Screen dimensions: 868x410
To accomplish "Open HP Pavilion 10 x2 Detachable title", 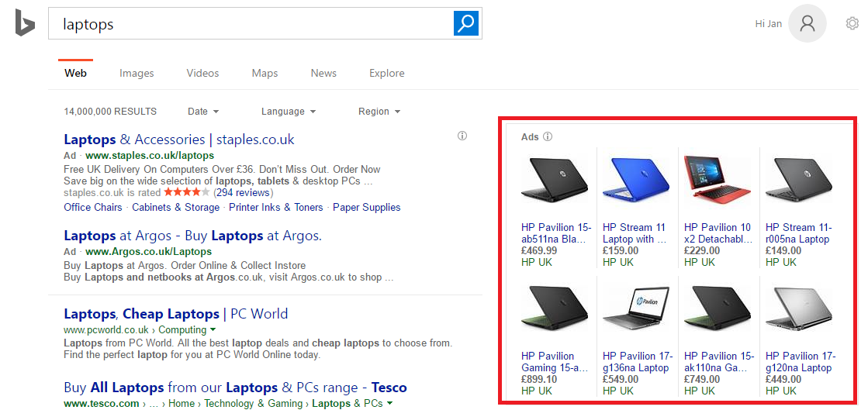I will pyautogui.click(x=718, y=233).
